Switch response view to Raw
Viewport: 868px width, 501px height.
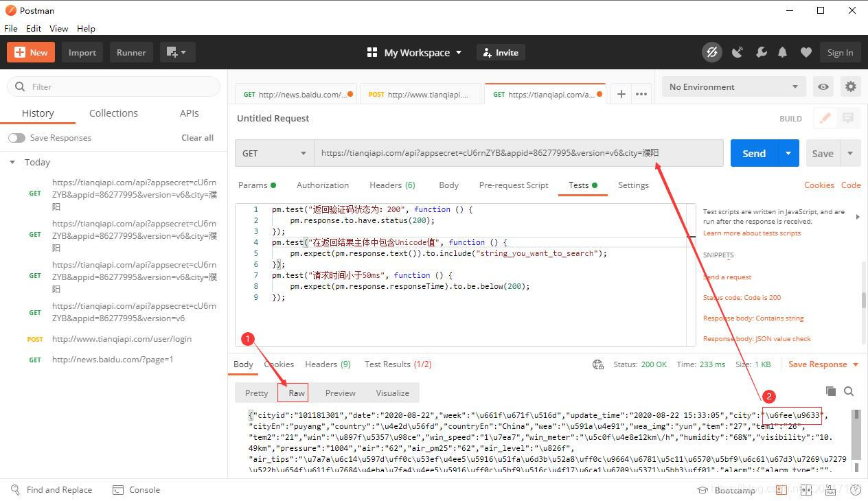point(297,393)
